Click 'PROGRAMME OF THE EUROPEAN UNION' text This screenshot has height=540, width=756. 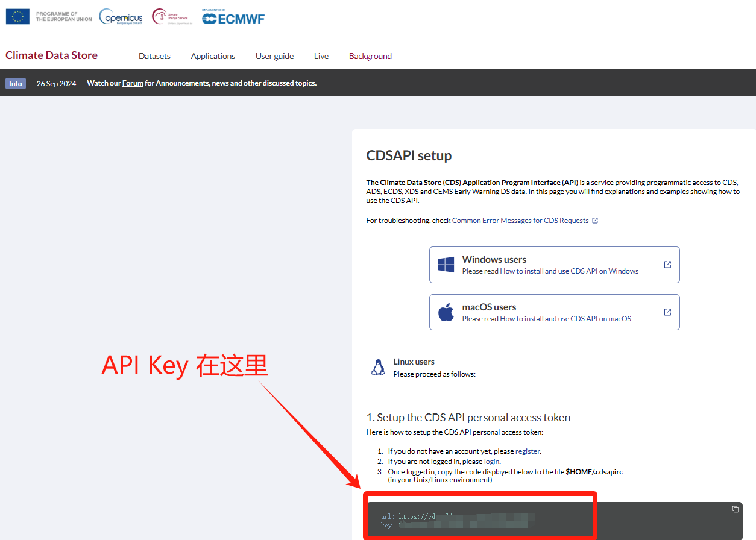[64, 16]
